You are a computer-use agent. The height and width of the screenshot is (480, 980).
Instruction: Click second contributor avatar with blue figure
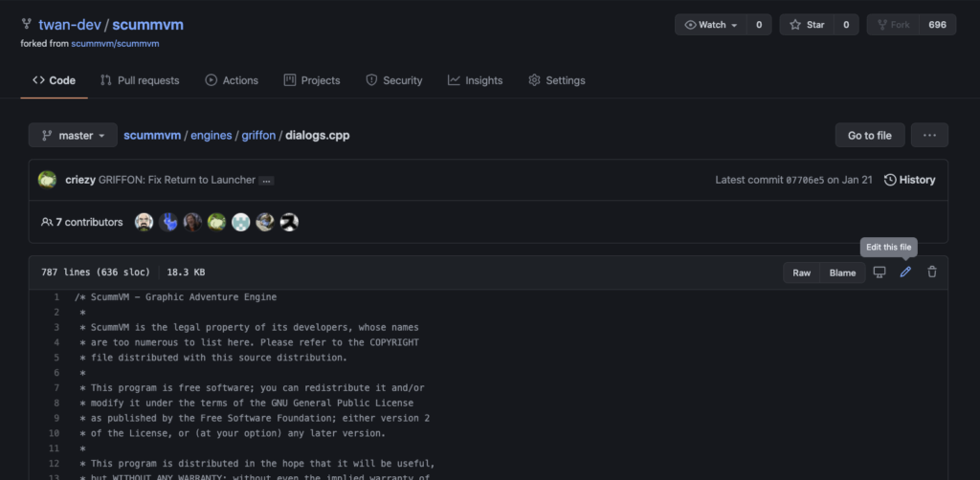tap(168, 222)
